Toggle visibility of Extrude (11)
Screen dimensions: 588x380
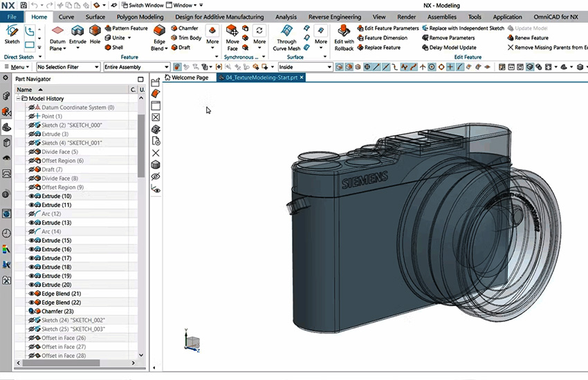[32, 205]
